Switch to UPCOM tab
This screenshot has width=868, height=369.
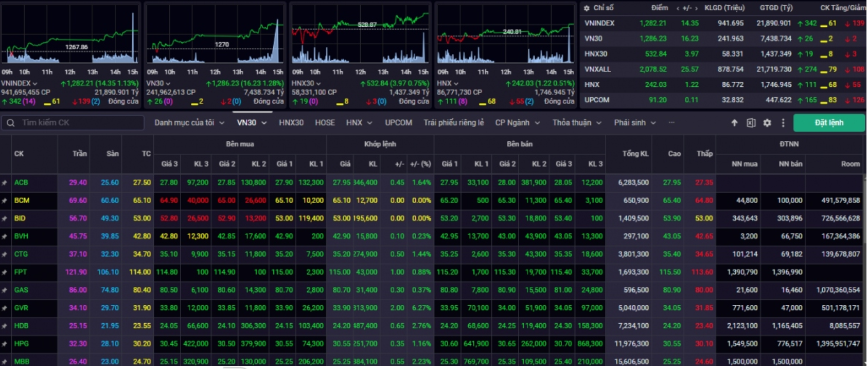click(x=398, y=123)
